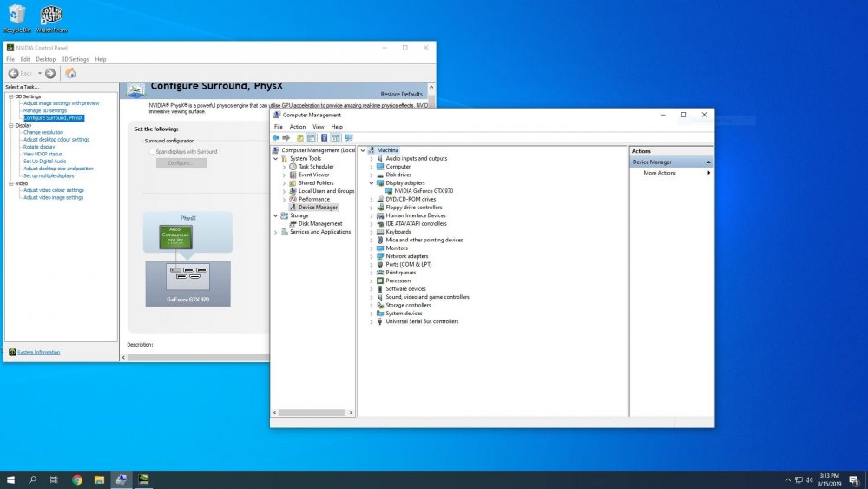Image resolution: width=868 pixels, height=489 pixels.
Task: Select Monitors in device list
Action: (397, 248)
